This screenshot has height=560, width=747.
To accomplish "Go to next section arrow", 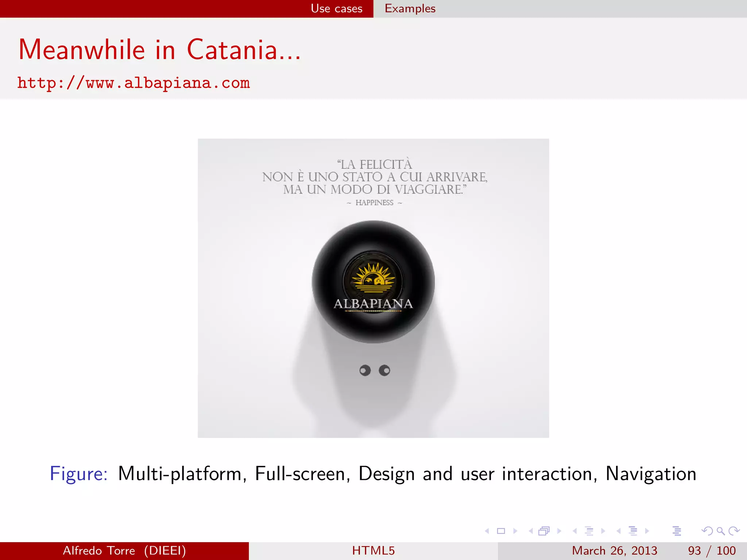I will [x=647, y=531].
